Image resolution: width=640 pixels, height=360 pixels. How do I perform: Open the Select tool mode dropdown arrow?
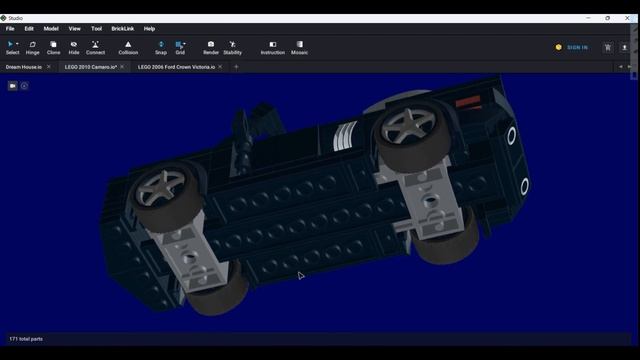18,44
